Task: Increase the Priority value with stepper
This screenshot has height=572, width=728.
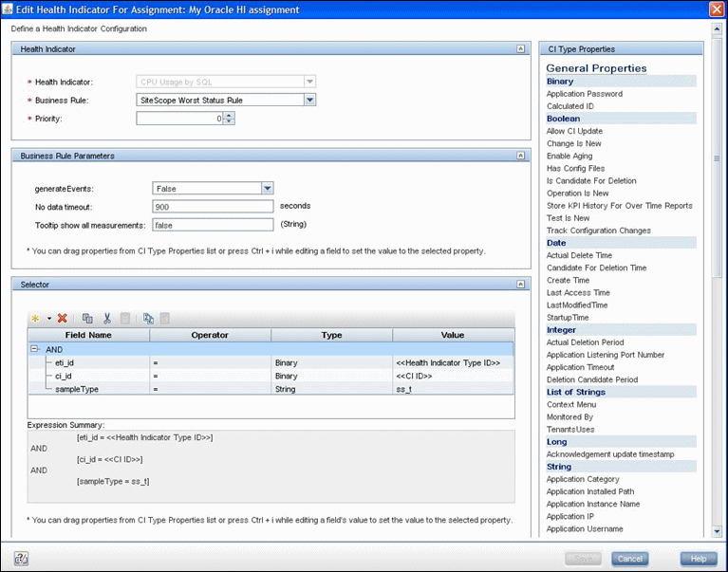Action: [x=229, y=115]
